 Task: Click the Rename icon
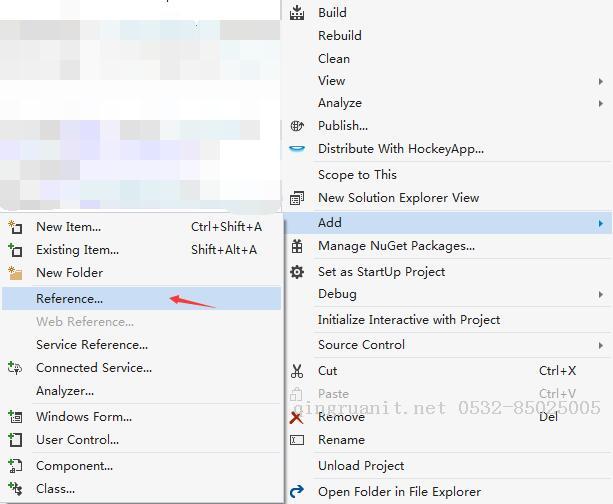(297, 440)
